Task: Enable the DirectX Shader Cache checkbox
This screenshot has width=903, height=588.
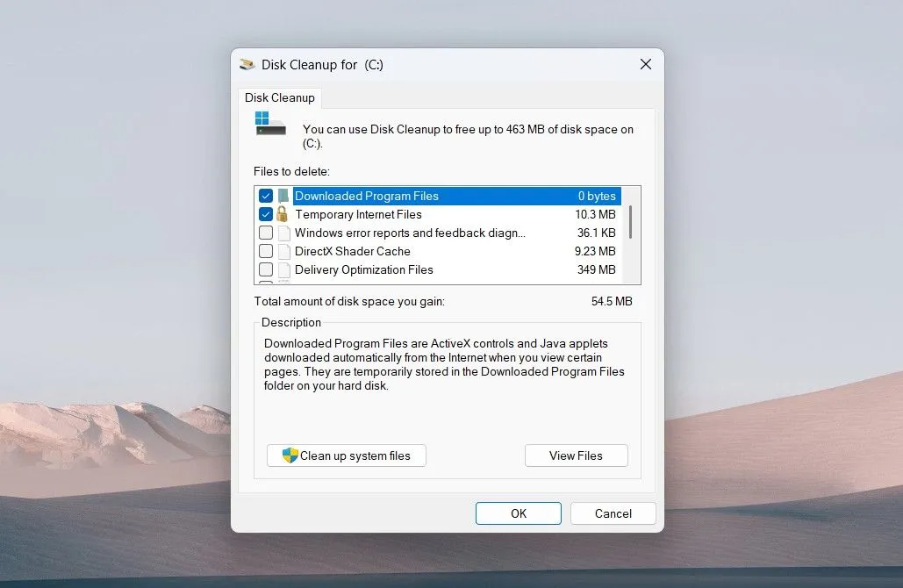Action: tap(266, 251)
